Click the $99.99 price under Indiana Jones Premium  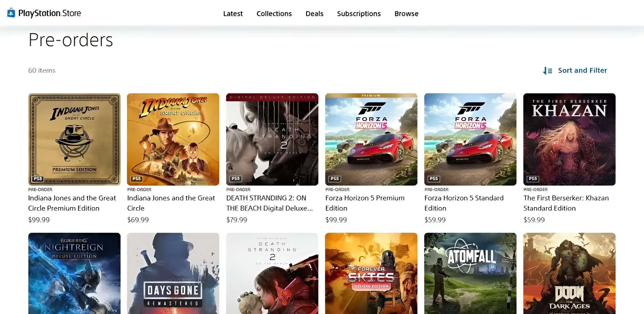39,220
